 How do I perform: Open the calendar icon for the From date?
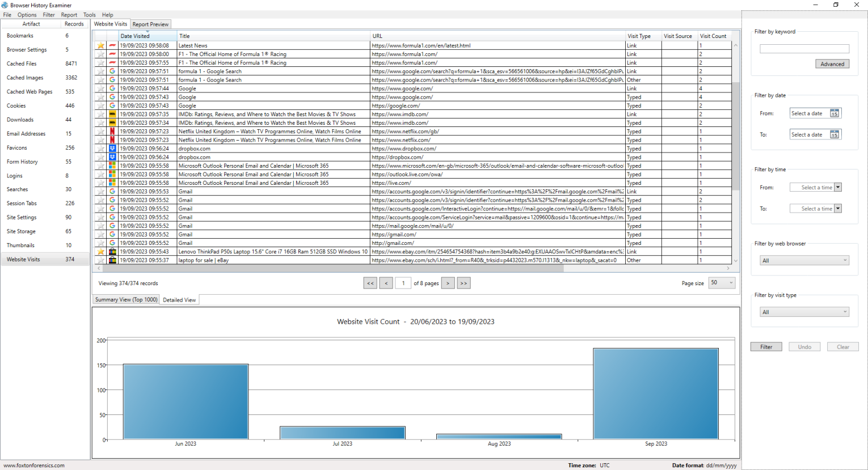coord(834,113)
